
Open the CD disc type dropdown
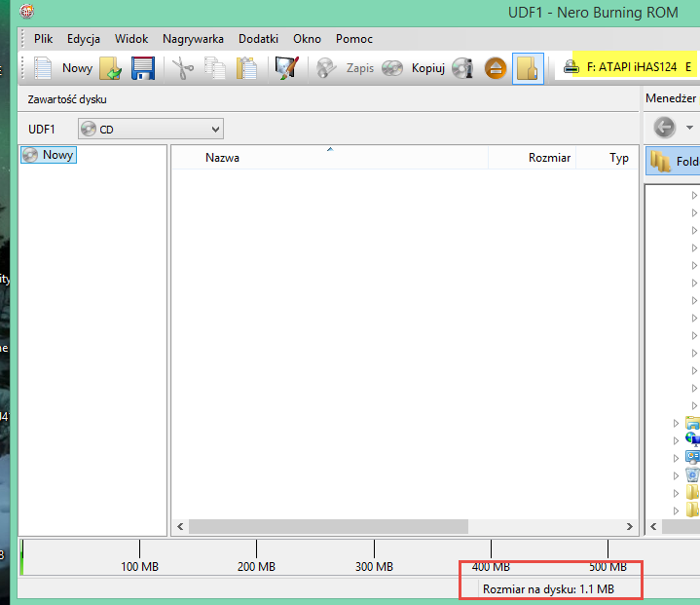coord(151,130)
